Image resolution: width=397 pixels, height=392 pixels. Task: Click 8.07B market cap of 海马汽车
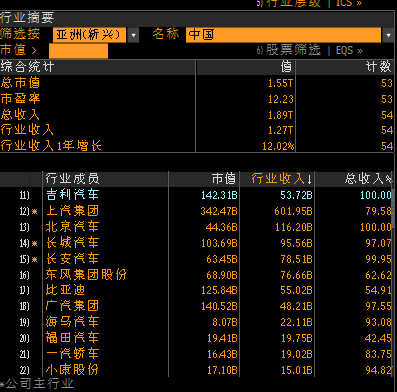[225, 323]
